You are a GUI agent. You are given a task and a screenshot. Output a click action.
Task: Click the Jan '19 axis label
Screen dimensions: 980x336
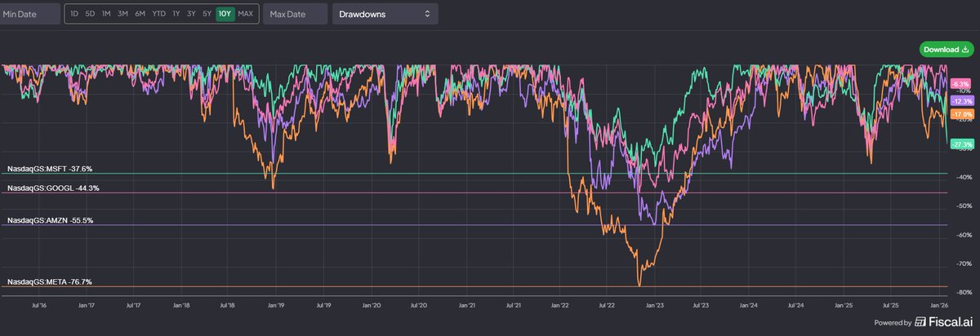(x=276, y=305)
